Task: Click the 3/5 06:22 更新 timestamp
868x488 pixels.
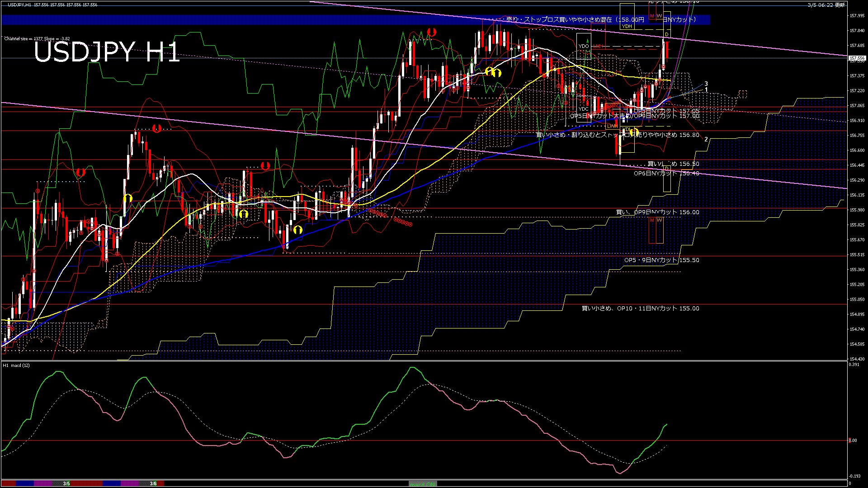Action: tap(826, 5)
